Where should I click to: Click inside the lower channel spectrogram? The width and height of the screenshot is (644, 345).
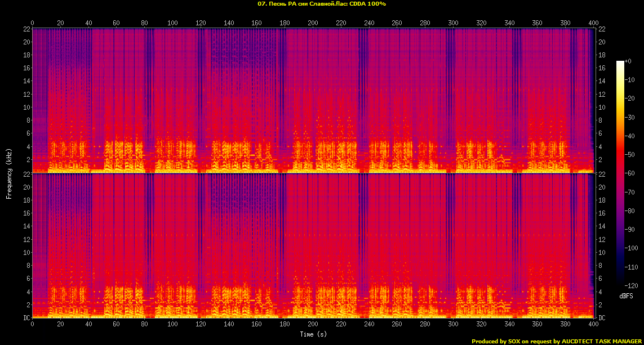coord(313,246)
